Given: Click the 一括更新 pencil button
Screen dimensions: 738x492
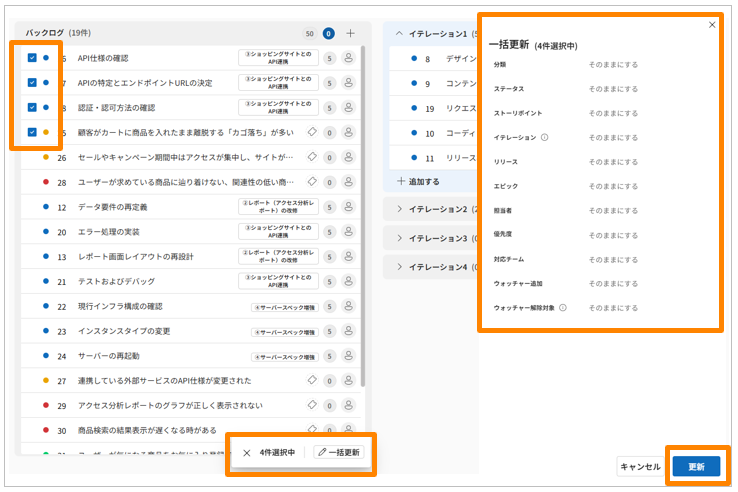Looking at the screenshot, I should (x=339, y=452).
